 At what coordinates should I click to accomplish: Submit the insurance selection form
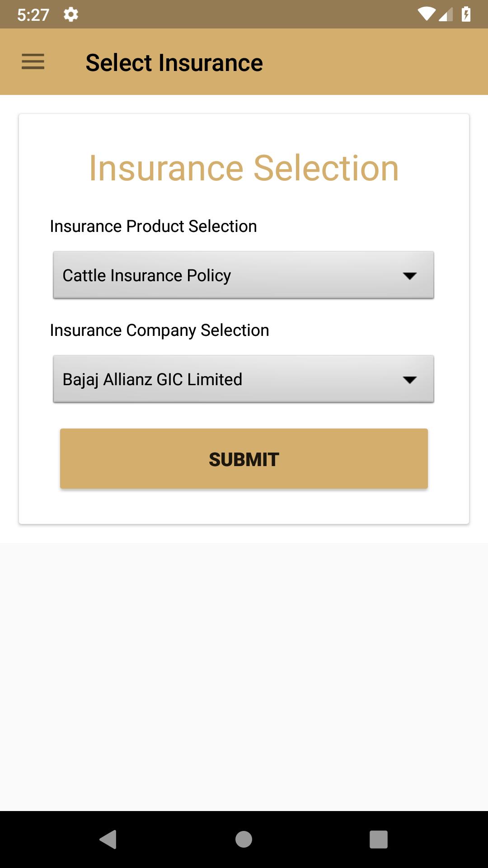pyautogui.click(x=244, y=459)
